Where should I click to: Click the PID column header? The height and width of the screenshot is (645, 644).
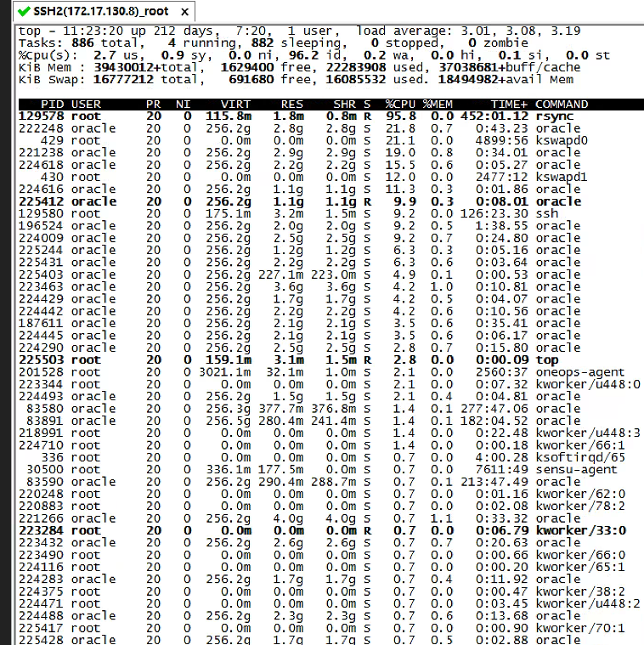pyautogui.click(x=52, y=105)
